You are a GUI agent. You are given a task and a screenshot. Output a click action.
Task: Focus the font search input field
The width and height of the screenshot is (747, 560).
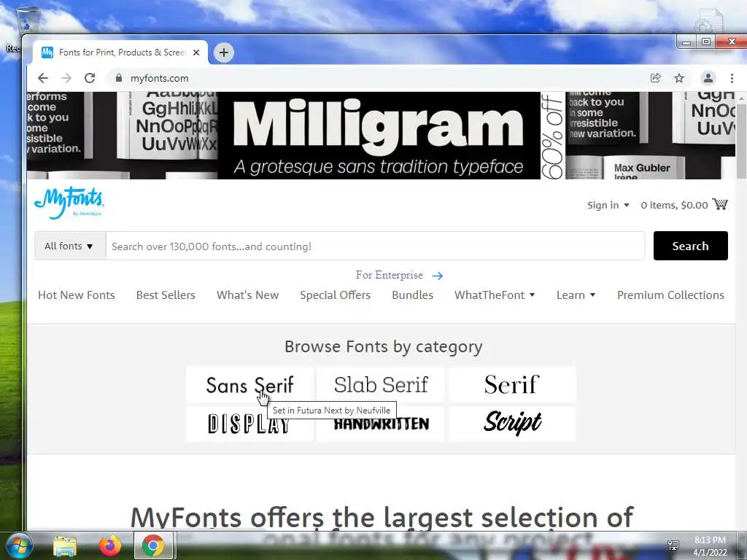(376, 246)
